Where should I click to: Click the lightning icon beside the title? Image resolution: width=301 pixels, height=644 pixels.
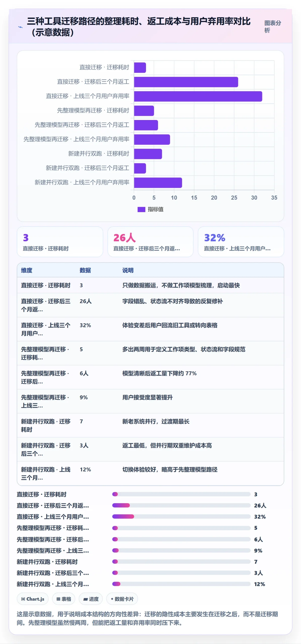(x=20, y=27)
